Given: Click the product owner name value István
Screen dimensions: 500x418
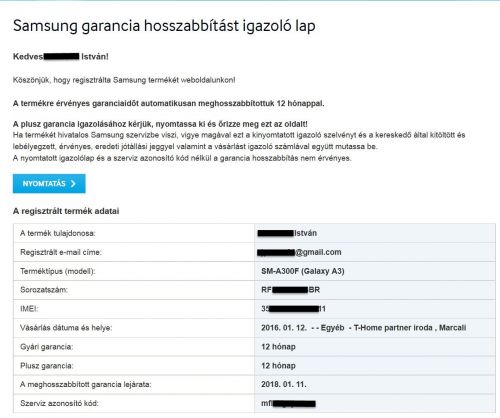Looking at the screenshot, I should tap(287, 233).
